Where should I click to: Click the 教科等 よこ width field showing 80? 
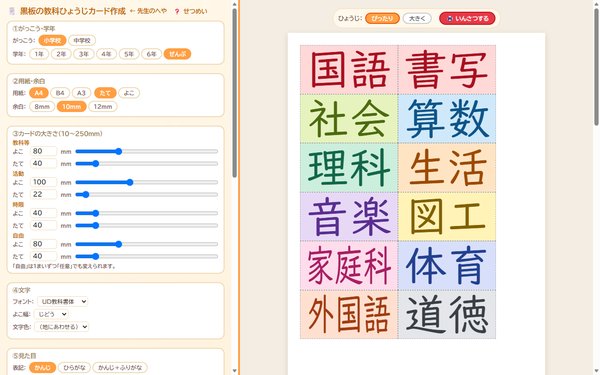coord(43,151)
